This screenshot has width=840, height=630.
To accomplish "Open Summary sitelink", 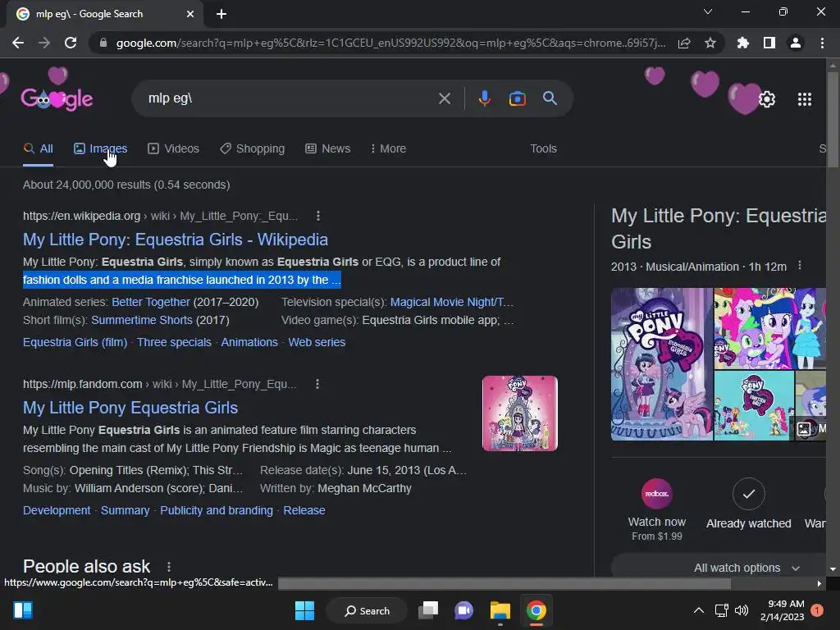I will 126,510.
